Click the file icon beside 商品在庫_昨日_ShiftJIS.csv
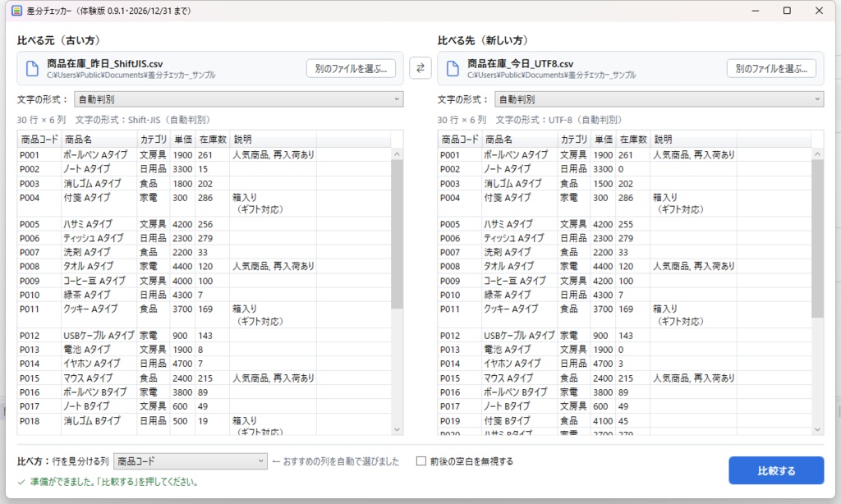 [x=32, y=69]
